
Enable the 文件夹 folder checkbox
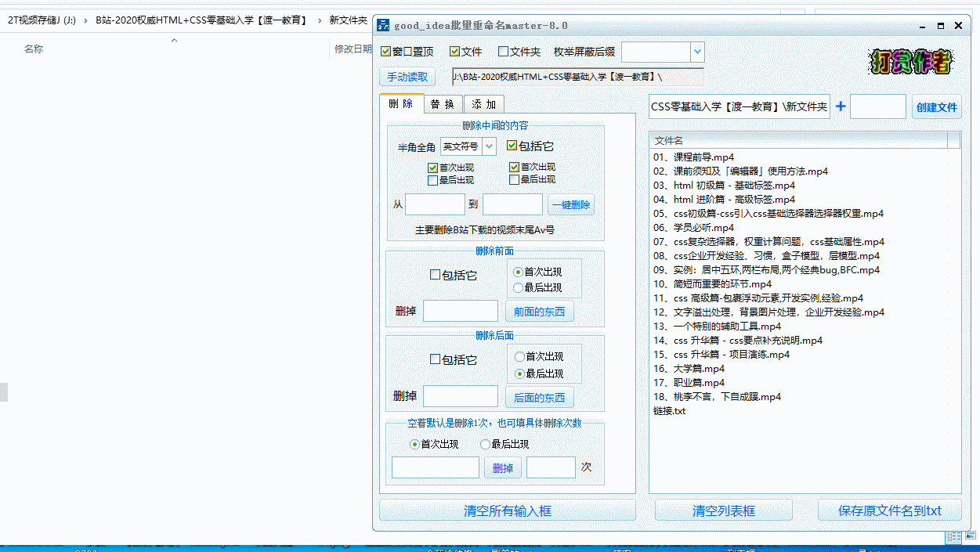[504, 52]
